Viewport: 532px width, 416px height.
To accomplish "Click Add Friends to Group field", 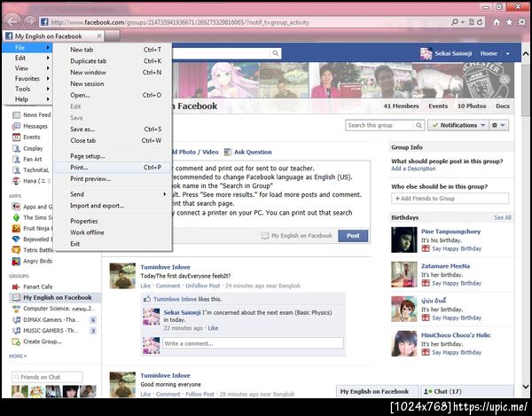I will tap(450, 199).
